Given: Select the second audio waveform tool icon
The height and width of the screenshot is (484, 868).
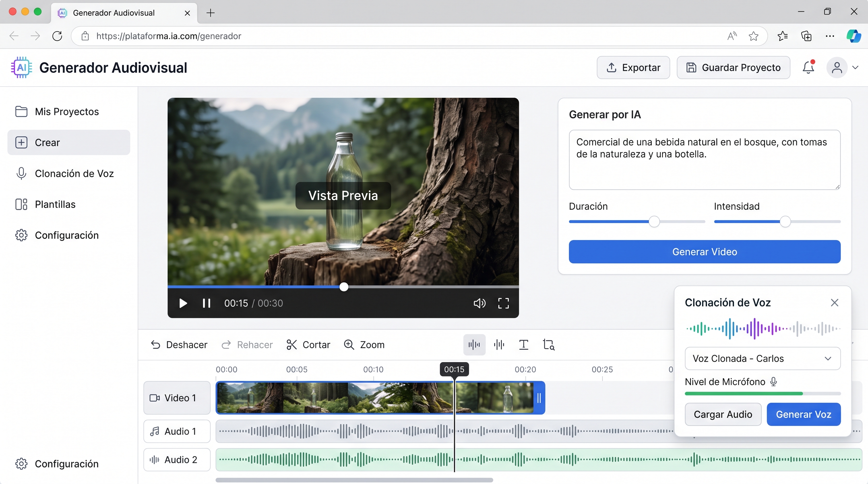Looking at the screenshot, I should (x=499, y=345).
